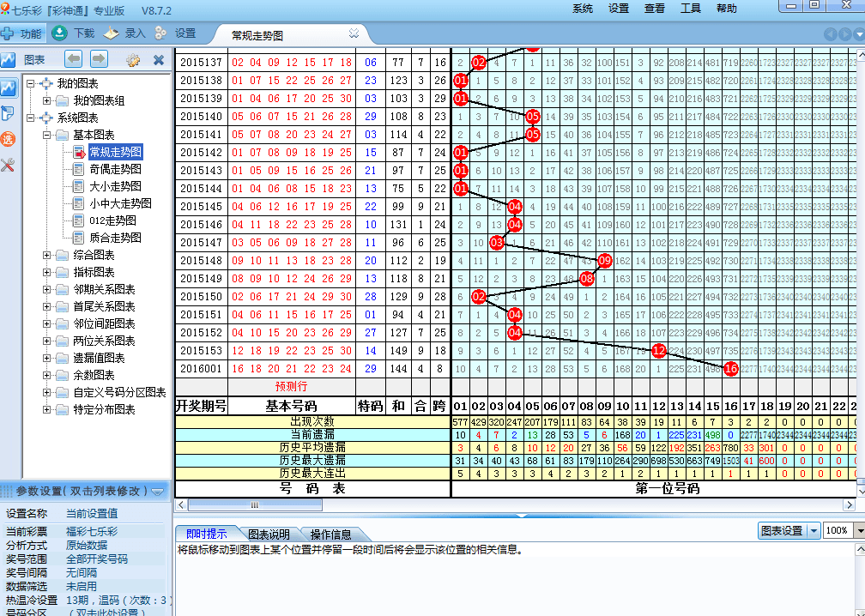Select 奇偶走势图 in the tree
This screenshot has height=616, width=865.
coord(115,169)
